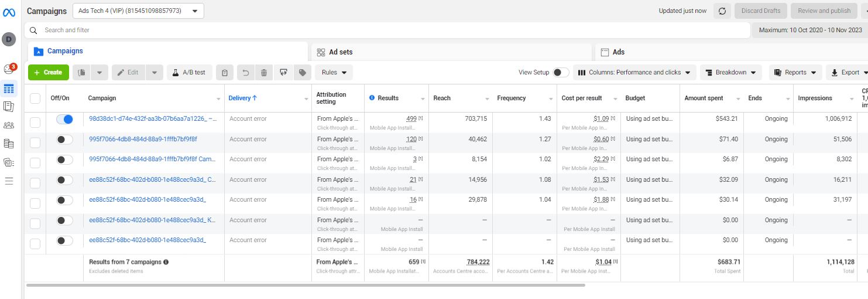Open the Reports dropdown
The height and width of the screenshot is (299, 868).
(795, 73)
